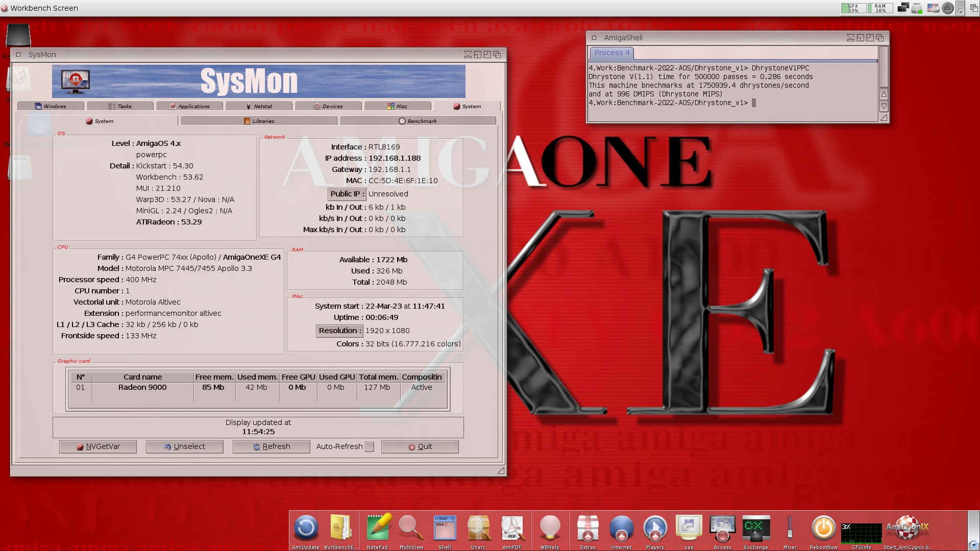Click the SysMon window resize gadget
980x551 pixels.
pyautogui.click(x=501, y=471)
